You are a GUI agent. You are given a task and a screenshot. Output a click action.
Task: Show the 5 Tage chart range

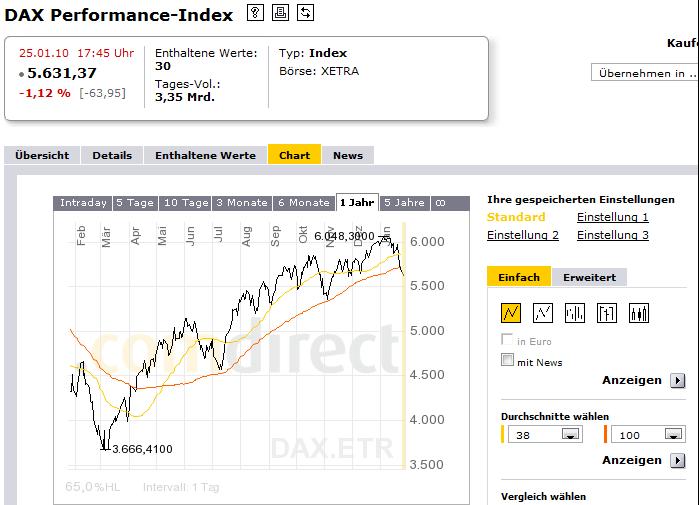[x=135, y=203]
